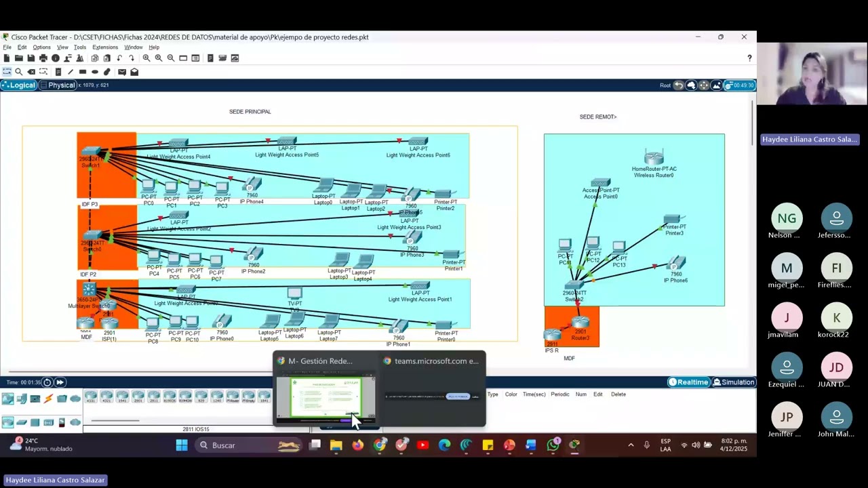The height and width of the screenshot is (488, 868).
Task: Switch to Realtime mode
Action: [x=688, y=382]
